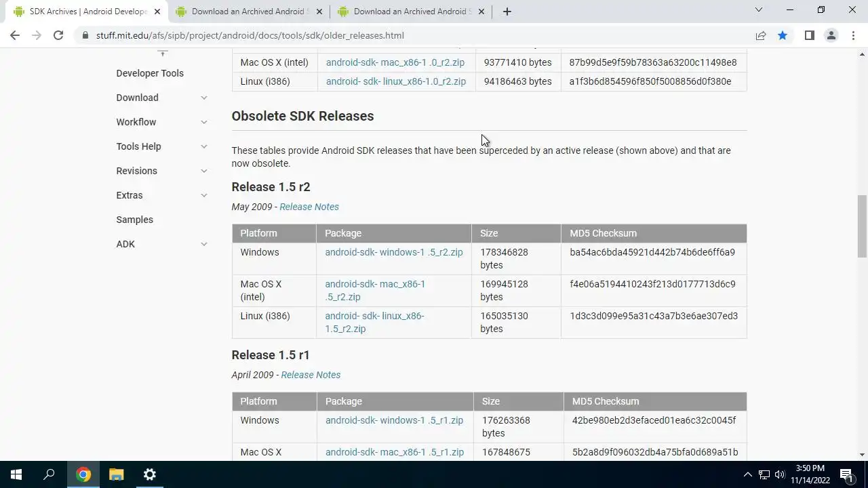Image resolution: width=868 pixels, height=488 pixels.
Task: Open Tools Help sidebar section
Action: (x=138, y=146)
